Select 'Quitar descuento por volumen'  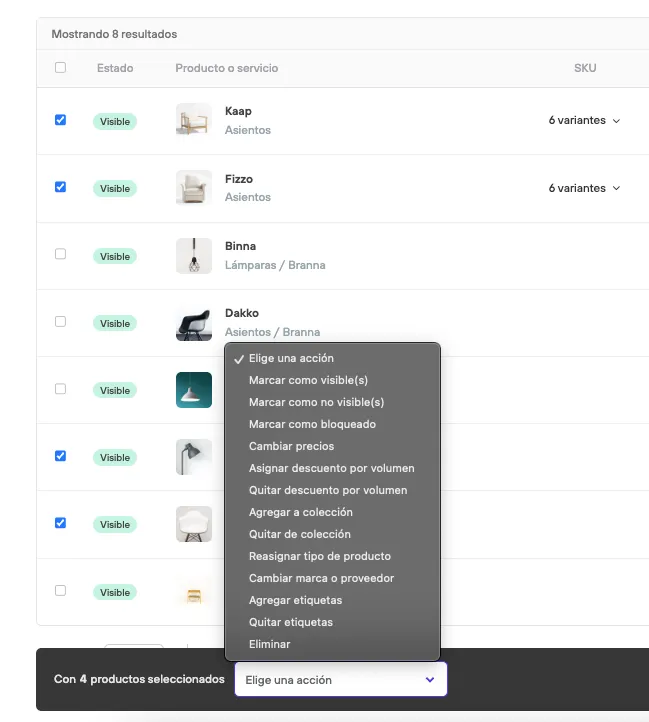click(332, 490)
